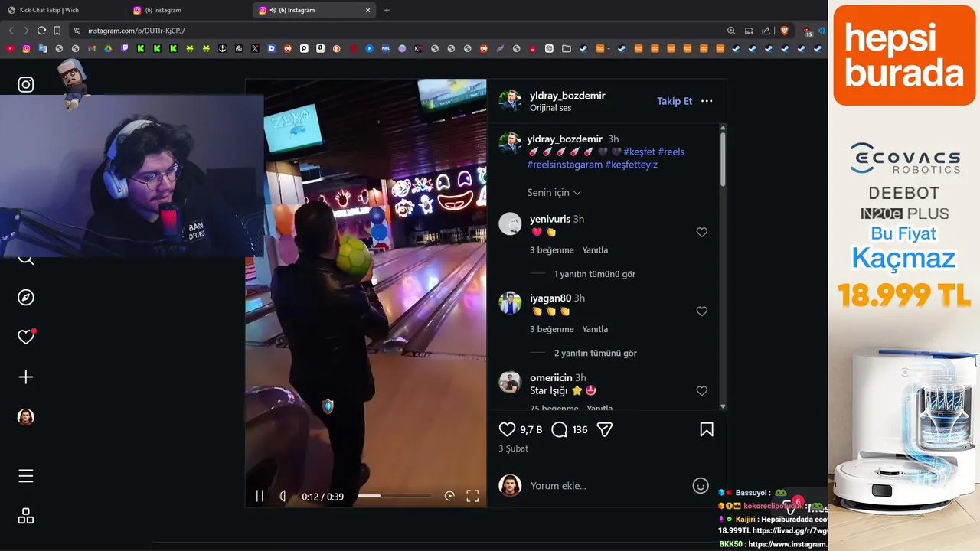Screen dimensions: 980x551
Task: Open the zoom magnifier in address bar
Action: point(731,31)
